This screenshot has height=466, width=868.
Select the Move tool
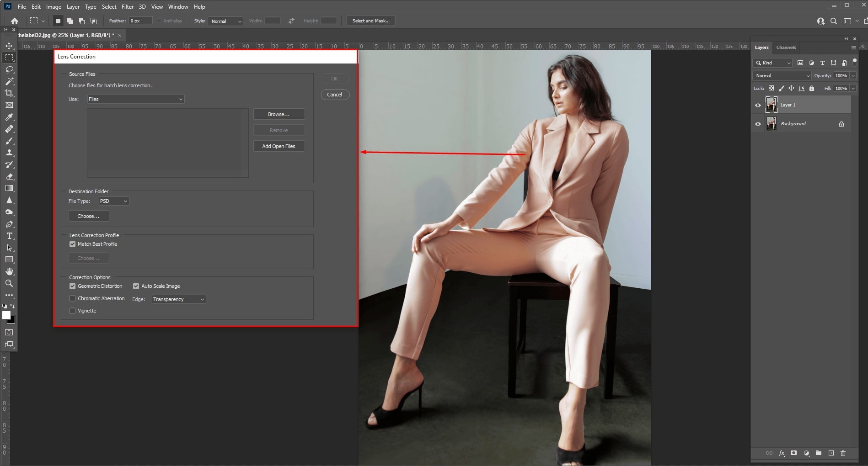click(x=9, y=45)
